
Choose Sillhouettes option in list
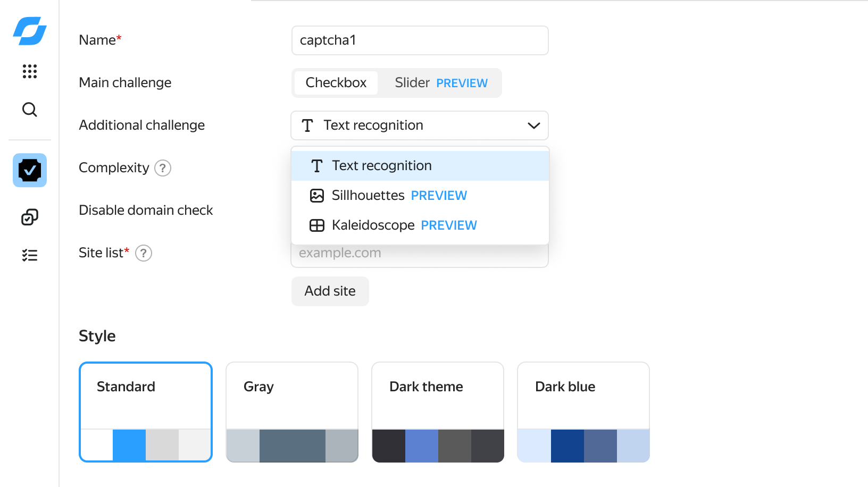(x=420, y=196)
